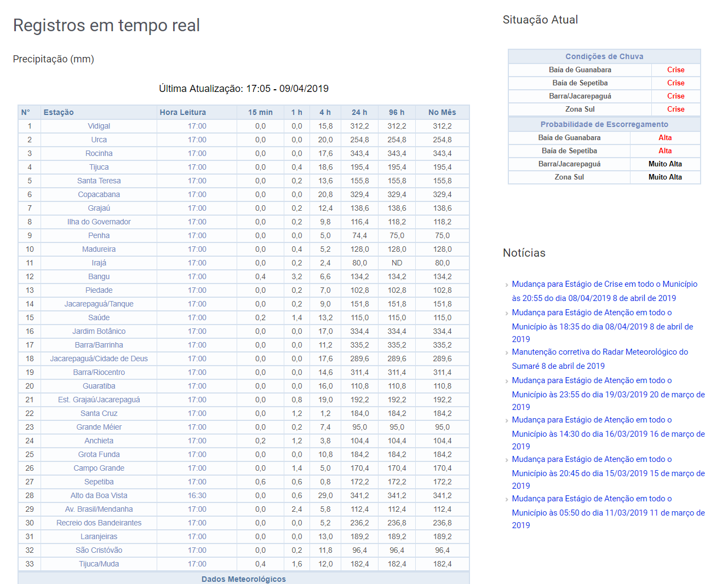728x584 pixels.
Task: Open the Saúde station link
Action: point(99,317)
